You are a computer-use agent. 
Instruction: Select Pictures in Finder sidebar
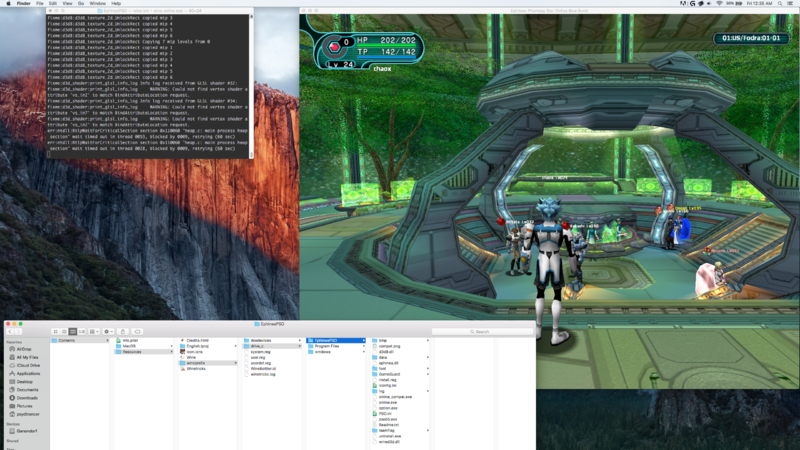coord(24,406)
